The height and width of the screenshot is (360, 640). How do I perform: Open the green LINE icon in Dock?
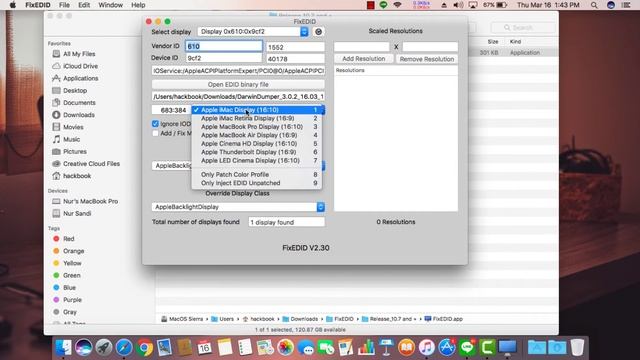[x=467, y=348]
